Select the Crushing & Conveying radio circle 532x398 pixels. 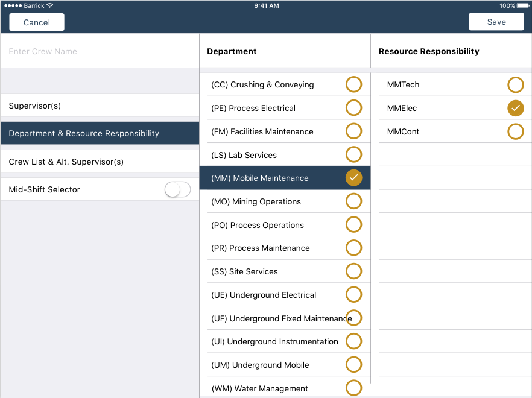click(x=353, y=84)
